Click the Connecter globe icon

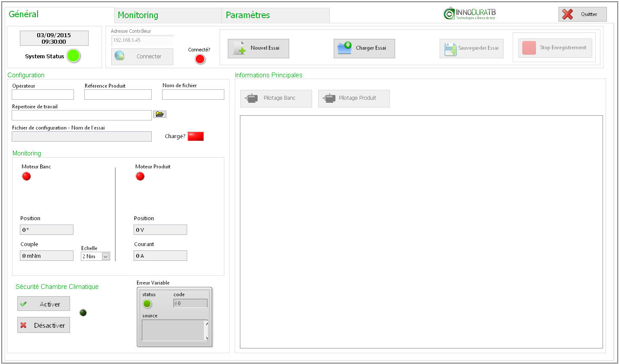click(120, 56)
